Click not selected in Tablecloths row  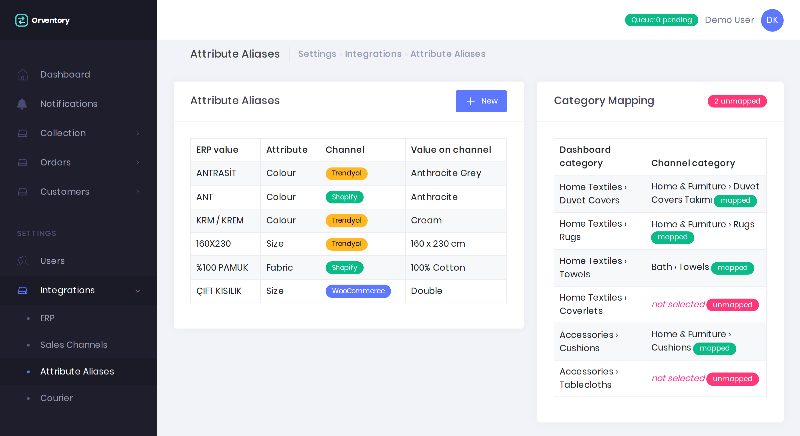coord(678,378)
